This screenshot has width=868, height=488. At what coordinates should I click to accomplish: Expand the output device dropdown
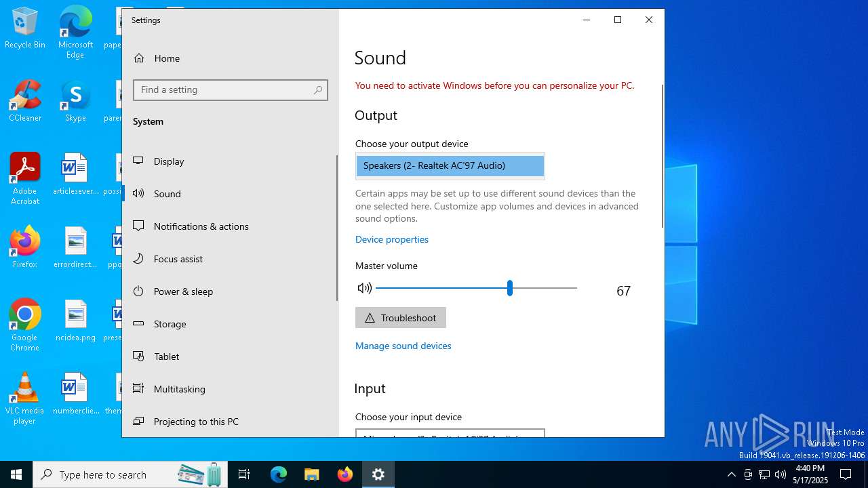coord(450,165)
